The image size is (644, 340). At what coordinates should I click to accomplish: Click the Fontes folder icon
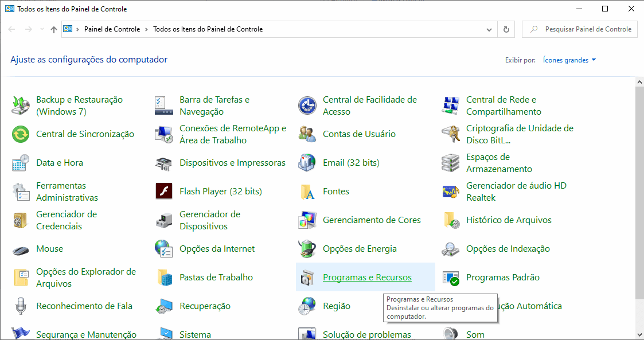click(307, 192)
